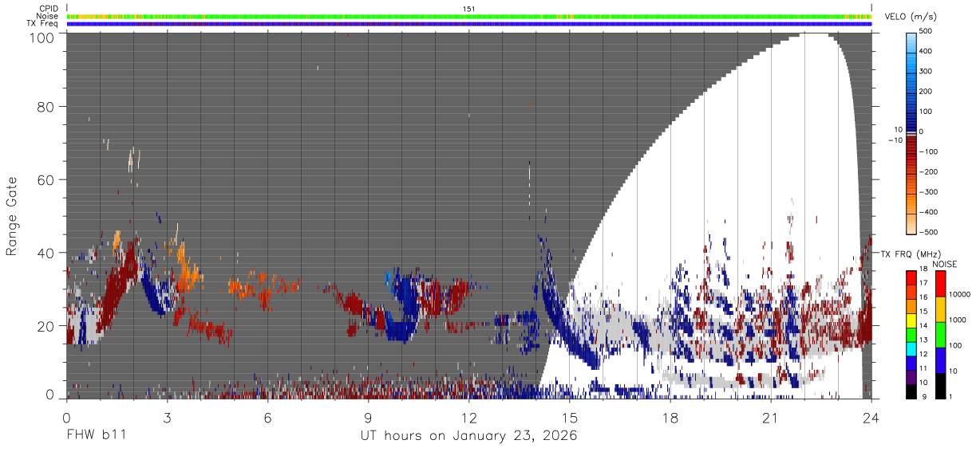Click the TX frequency colorbar
Screen dimensions: 980x452
(911, 335)
